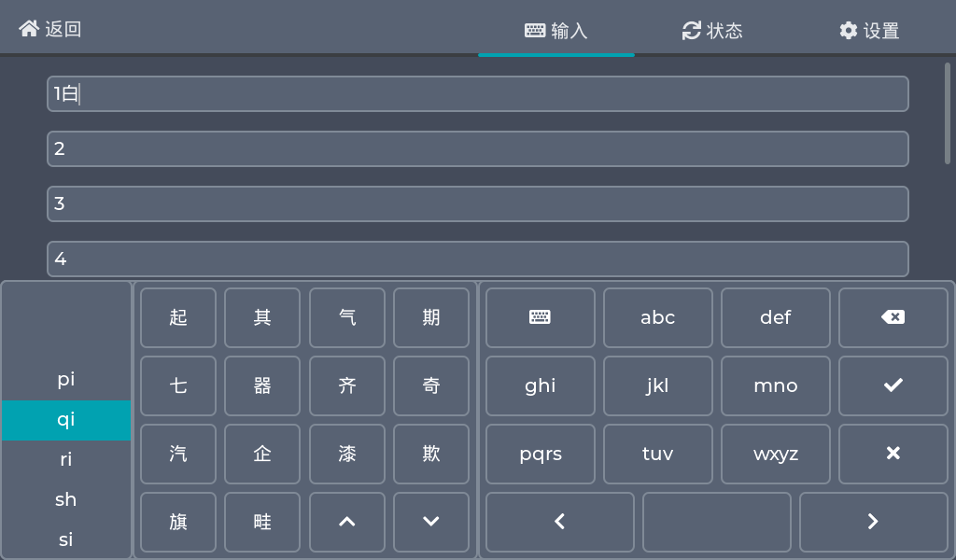Image resolution: width=956 pixels, height=560 pixels.
Task: Tap the jkl key
Action: pos(658,385)
